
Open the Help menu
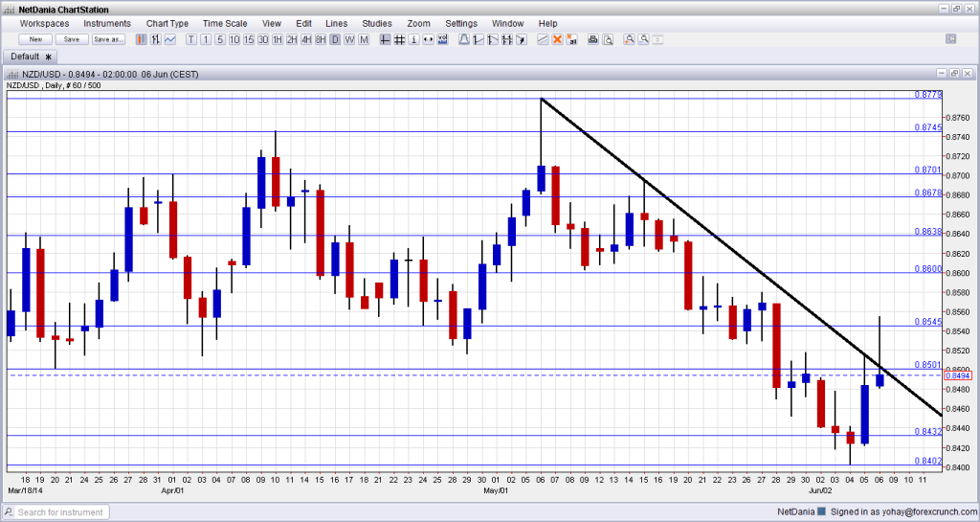click(547, 24)
